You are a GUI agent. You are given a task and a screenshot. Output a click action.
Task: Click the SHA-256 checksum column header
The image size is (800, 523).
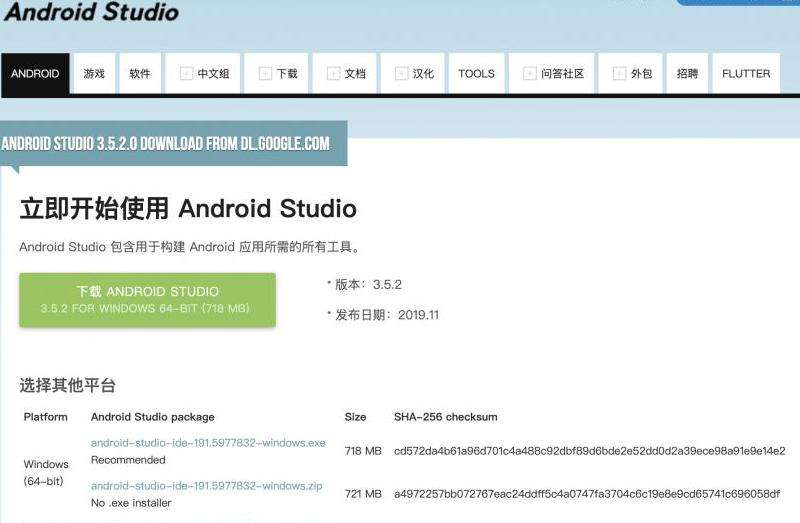point(445,417)
